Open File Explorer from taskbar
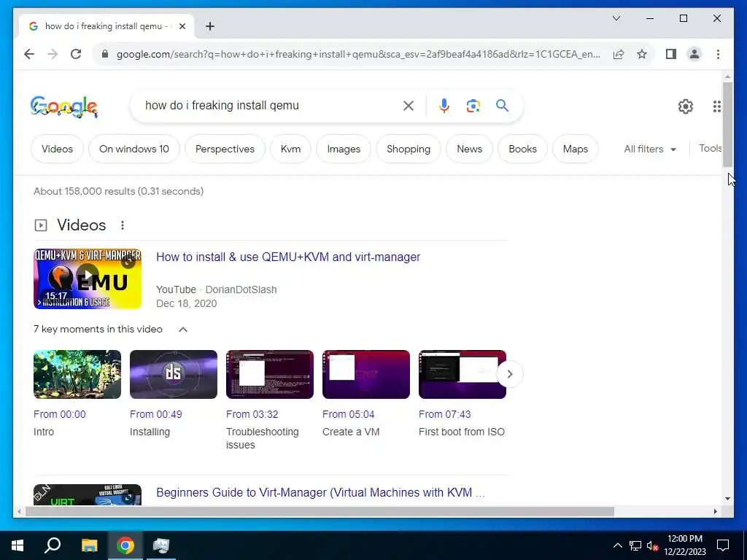The image size is (747, 560). 89,545
